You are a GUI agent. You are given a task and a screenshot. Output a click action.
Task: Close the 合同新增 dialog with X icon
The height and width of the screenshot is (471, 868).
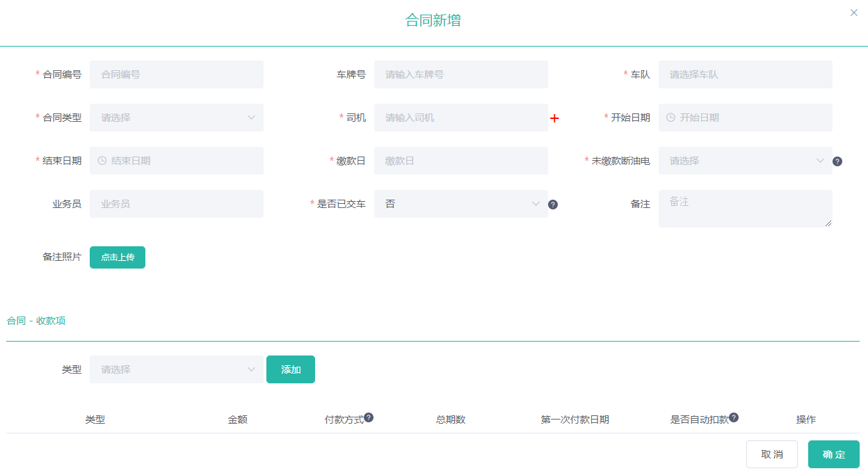tap(854, 13)
